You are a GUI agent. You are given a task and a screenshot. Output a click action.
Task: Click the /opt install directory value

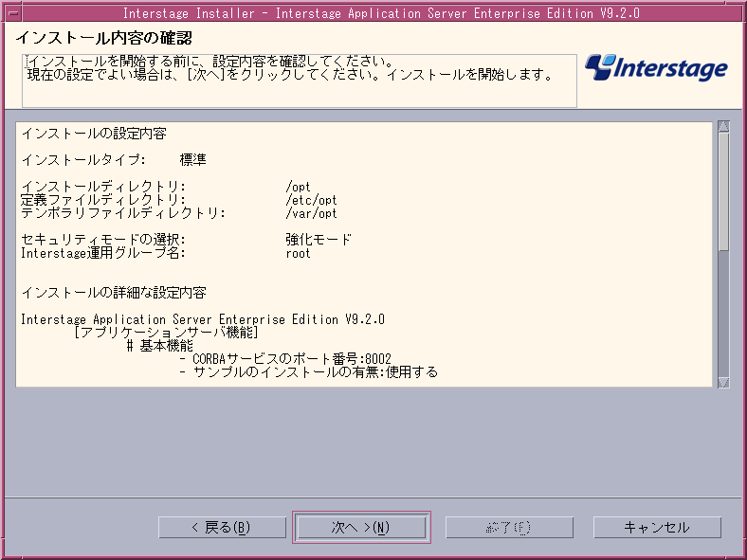click(x=298, y=187)
